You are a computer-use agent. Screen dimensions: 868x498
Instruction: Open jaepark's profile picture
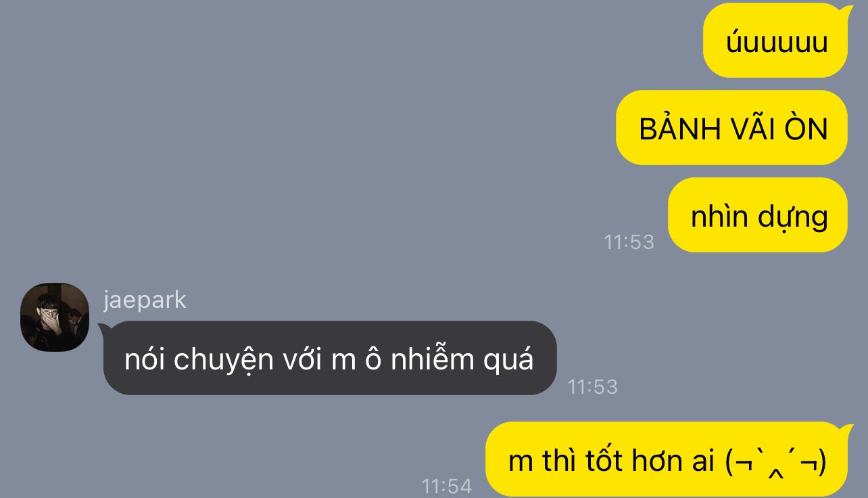(55, 317)
